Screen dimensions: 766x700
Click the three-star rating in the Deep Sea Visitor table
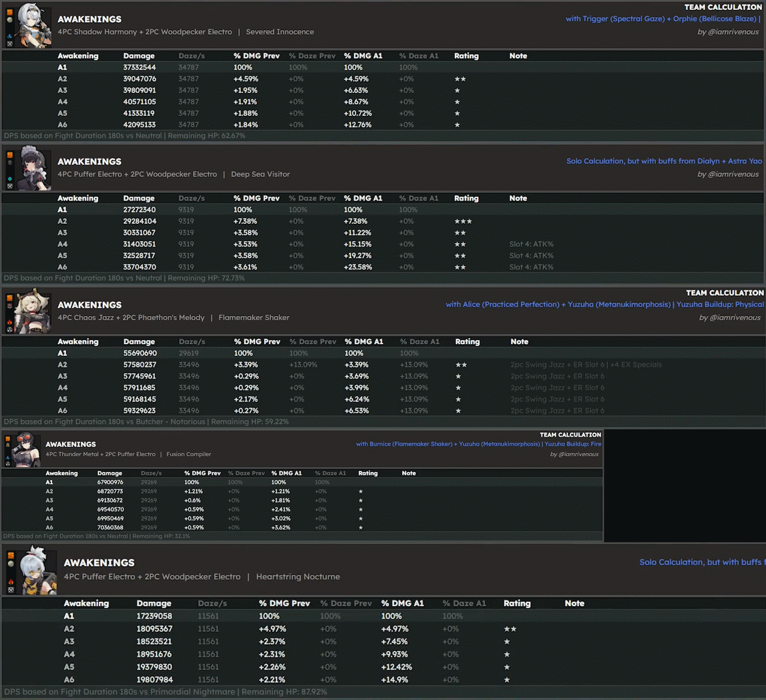[x=464, y=221]
